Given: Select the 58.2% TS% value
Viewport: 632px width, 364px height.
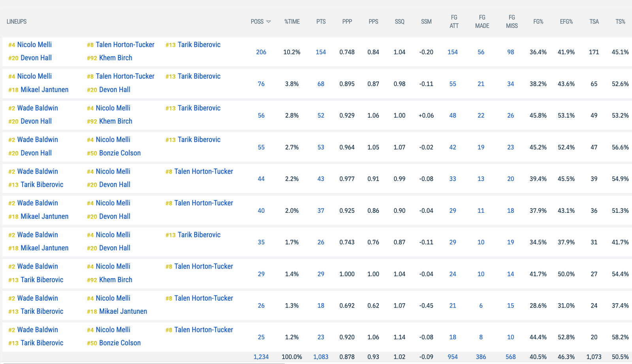Looking at the screenshot, I should pos(620,337).
